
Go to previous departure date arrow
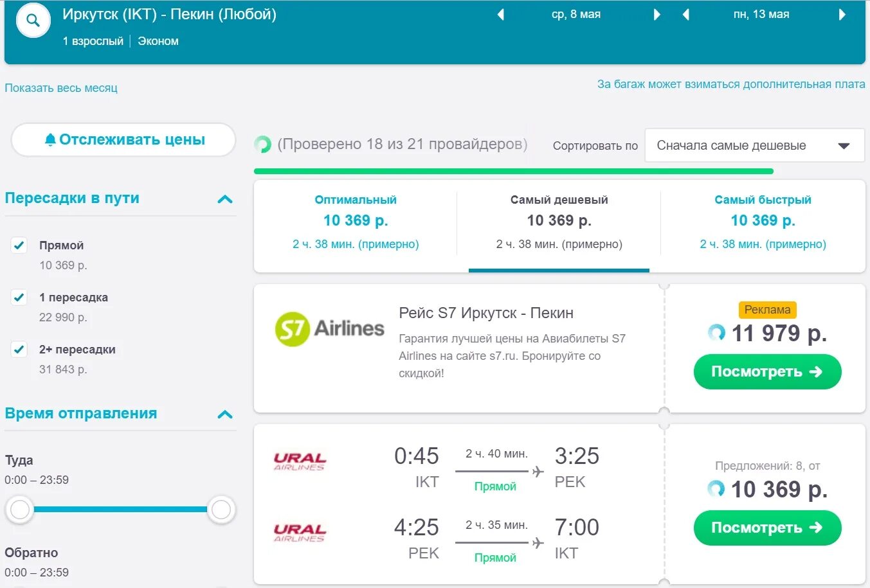coord(500,14)
